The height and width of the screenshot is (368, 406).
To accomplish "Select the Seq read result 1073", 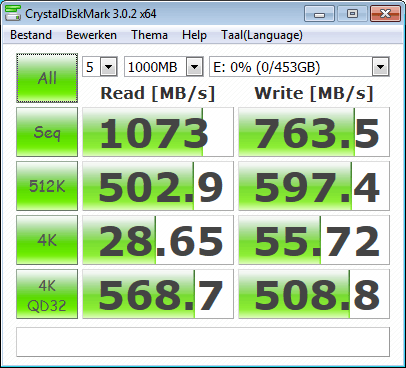I will (x=158, y=132).
